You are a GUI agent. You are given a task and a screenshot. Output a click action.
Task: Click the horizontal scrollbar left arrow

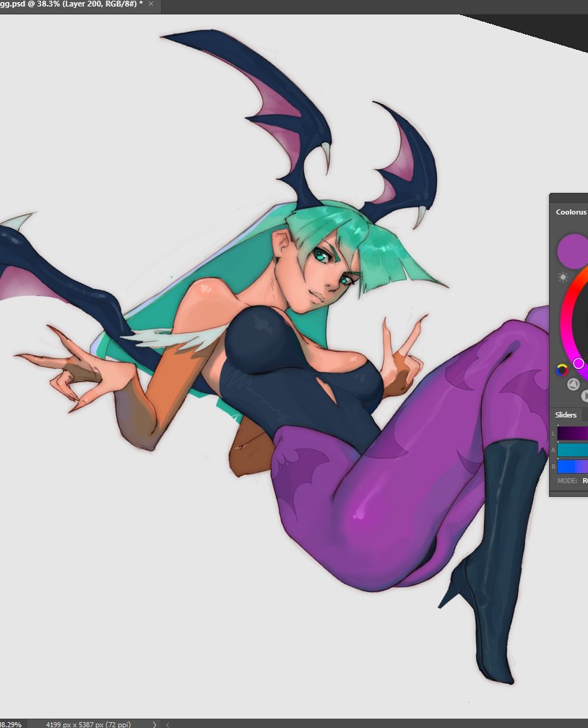167,724
